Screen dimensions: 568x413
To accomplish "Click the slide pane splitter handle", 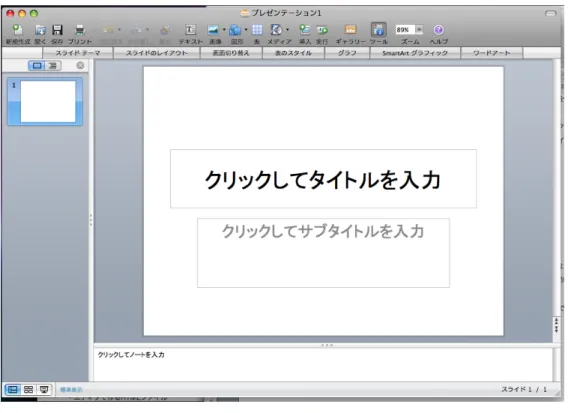I will tap(91, 220).
